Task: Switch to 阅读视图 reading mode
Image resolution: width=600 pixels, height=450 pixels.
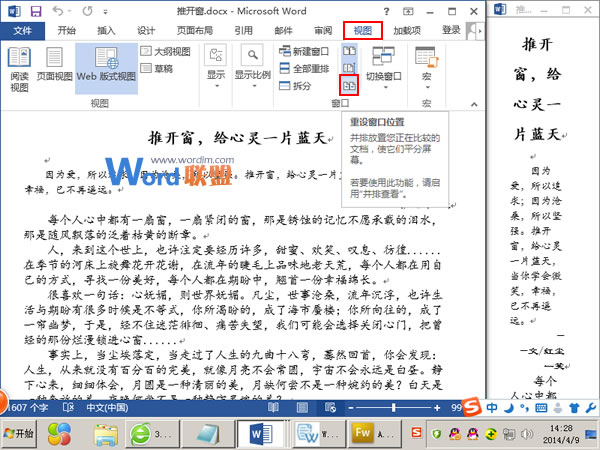Action: point(19,69)
